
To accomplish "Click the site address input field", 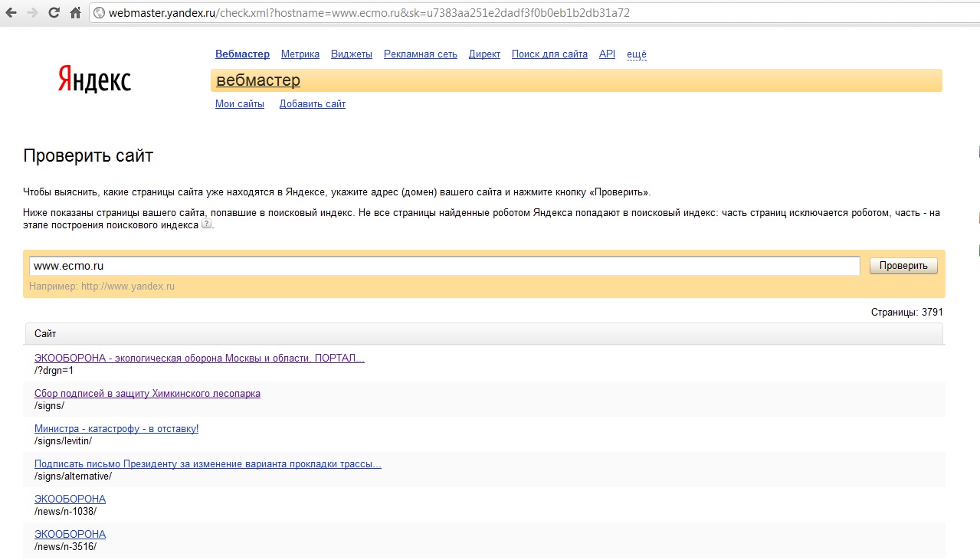I will (x=444, y=266).
